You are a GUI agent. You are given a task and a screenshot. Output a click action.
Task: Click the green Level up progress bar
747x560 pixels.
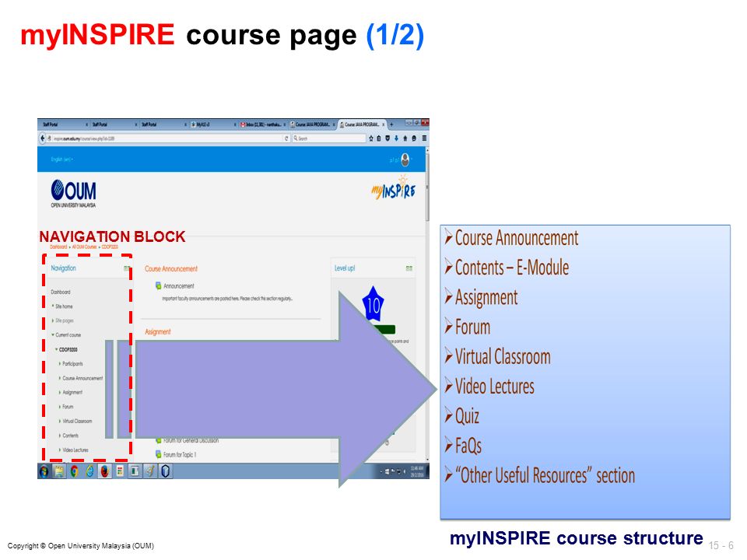(x=384, y=329)
